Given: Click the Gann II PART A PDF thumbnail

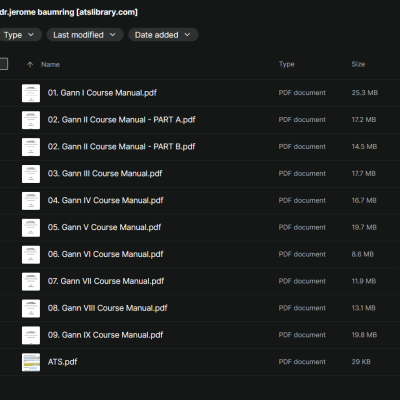Looking at the screenshot, I should pos(31,120).
